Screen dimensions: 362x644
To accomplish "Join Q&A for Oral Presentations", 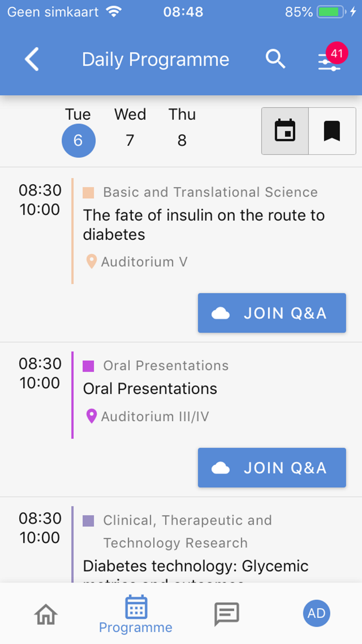I will 271,468.
